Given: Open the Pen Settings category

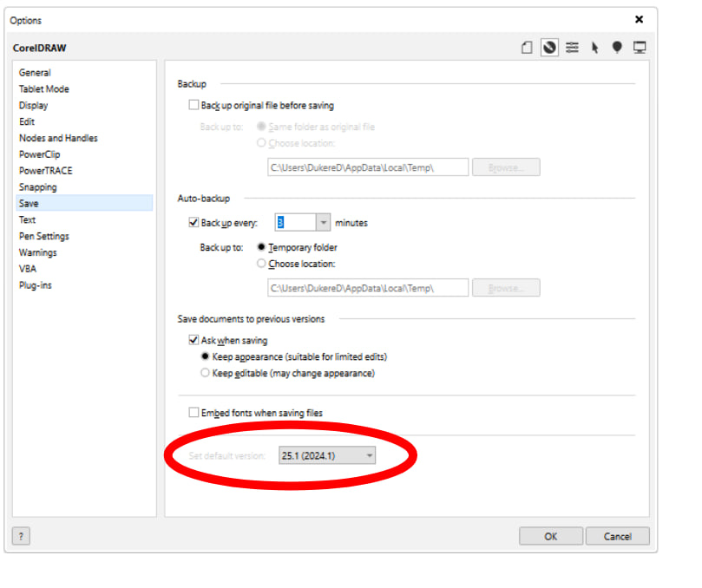Looking at the screenshot, I should (x=44, y=236).
